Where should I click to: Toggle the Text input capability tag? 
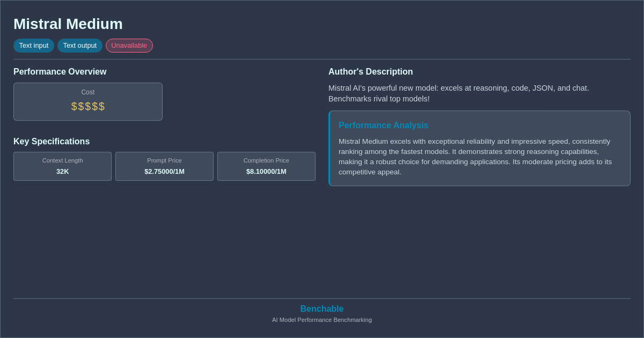(34, 46)
